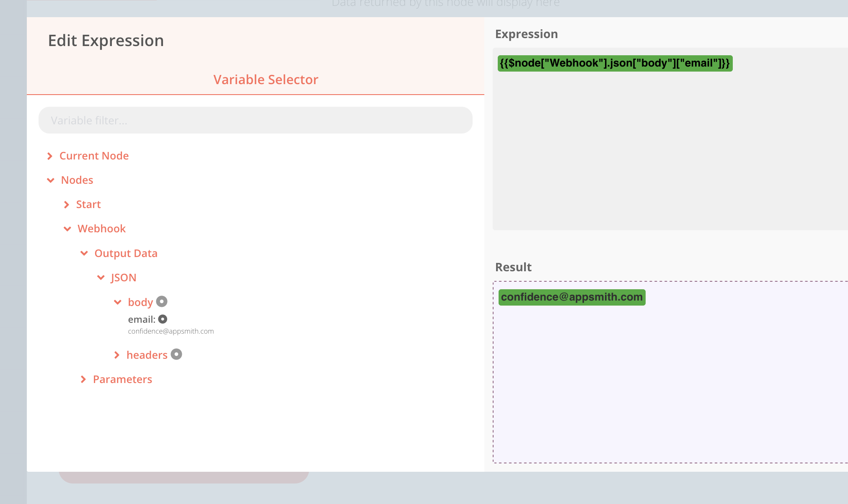Select the body variable radio icon
Image resolution: width=848 pixels, height=504 pixels.
pyautogui.click(x=162, y=301)
